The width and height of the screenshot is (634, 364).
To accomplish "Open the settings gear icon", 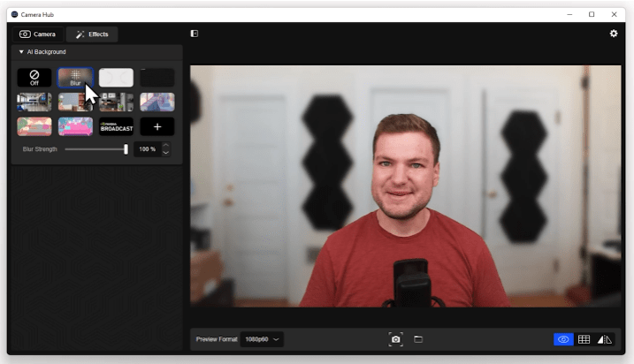I will click(x=614, y=34).
